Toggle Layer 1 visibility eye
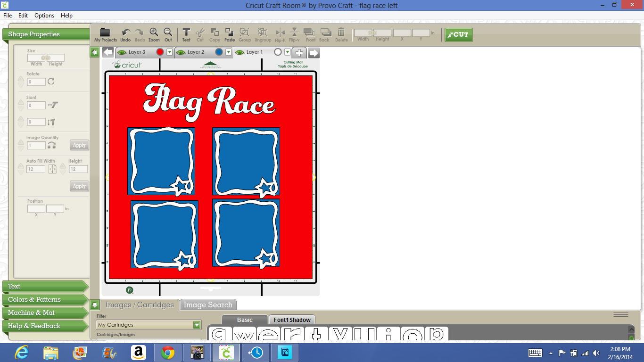This screenshot has height=362, width=644. click(x=240, y=52)
